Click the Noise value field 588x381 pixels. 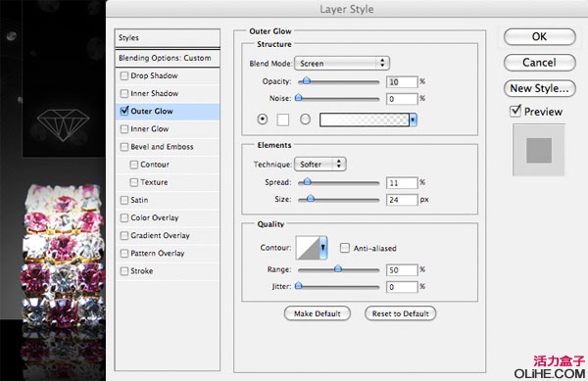[402, 99]
